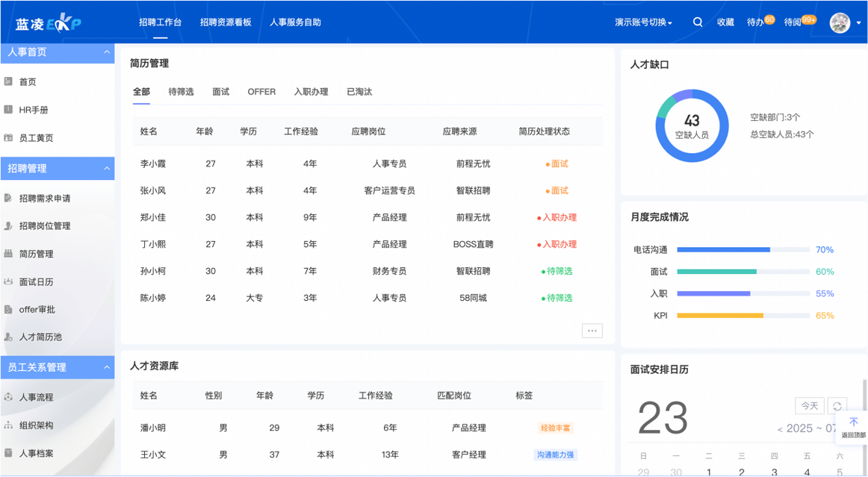Click the 返回顶部 arrow icon
The image size is (868, 477).
tap(854, 423)
